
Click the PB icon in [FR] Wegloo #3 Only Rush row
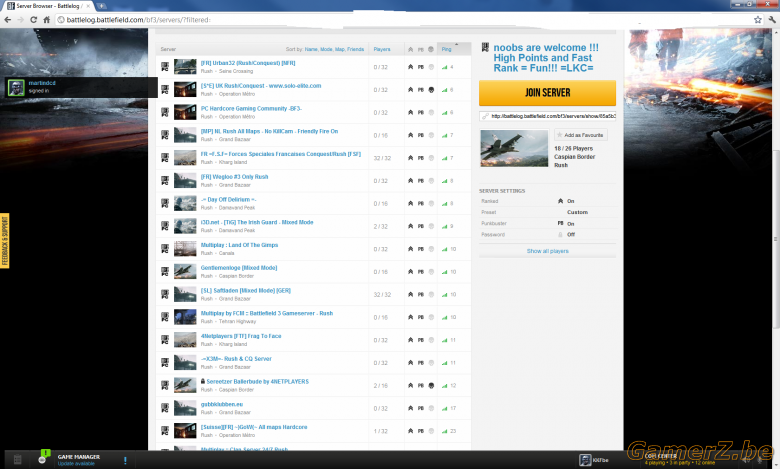coord(421,181)
